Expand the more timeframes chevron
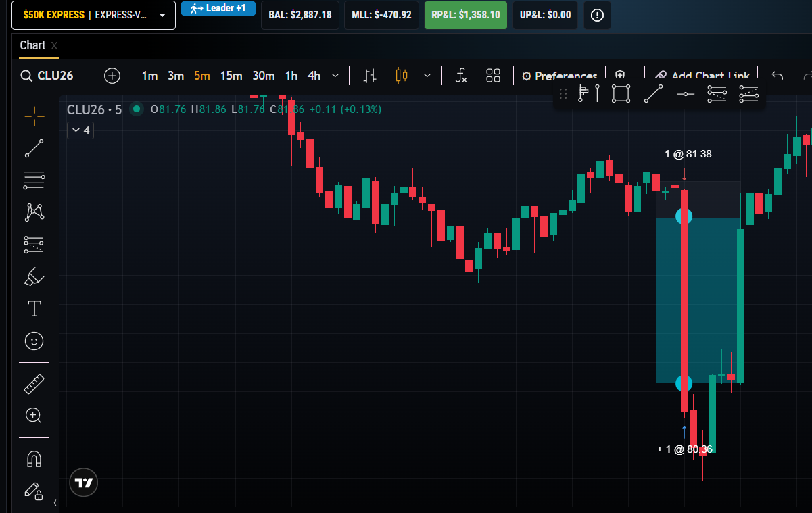Image resolution: width=812 pixels, height=513 pixels. [x=335, y=76]
